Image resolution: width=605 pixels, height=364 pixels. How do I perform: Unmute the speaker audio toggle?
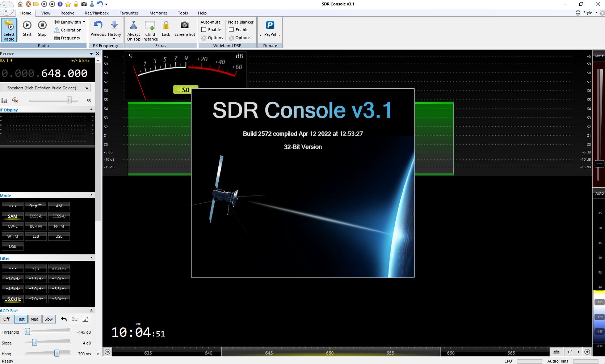pos(15,100)
